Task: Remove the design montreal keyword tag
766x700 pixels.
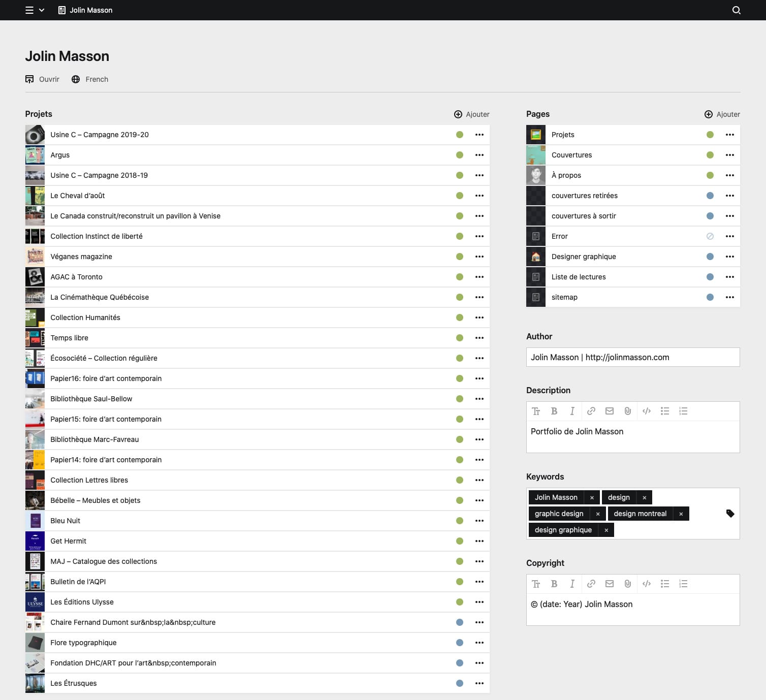Action: point(681,514)
